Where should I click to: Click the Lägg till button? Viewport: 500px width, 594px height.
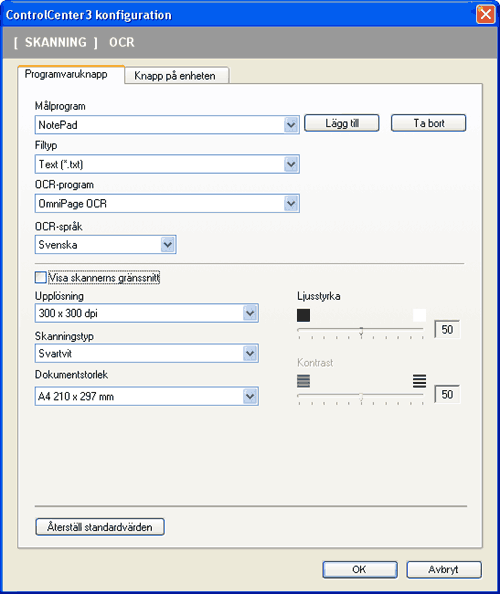342,123
